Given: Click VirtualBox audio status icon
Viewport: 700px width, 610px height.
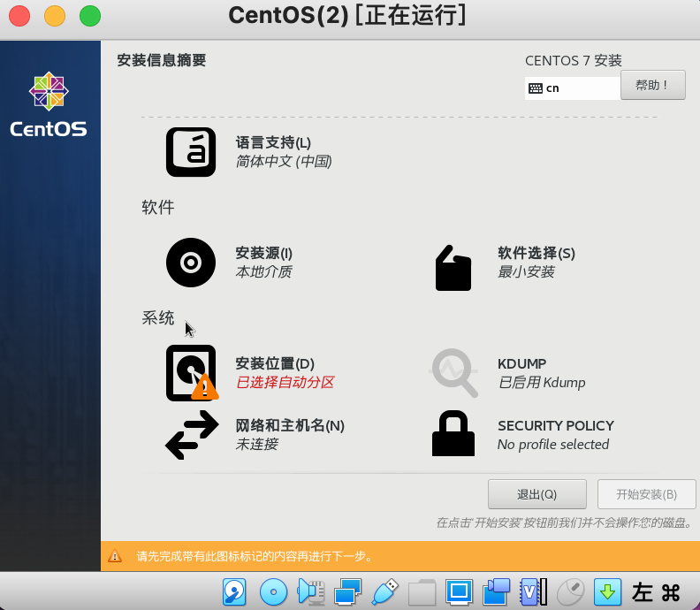Looking at the screenshot, I should coord(311,592).
